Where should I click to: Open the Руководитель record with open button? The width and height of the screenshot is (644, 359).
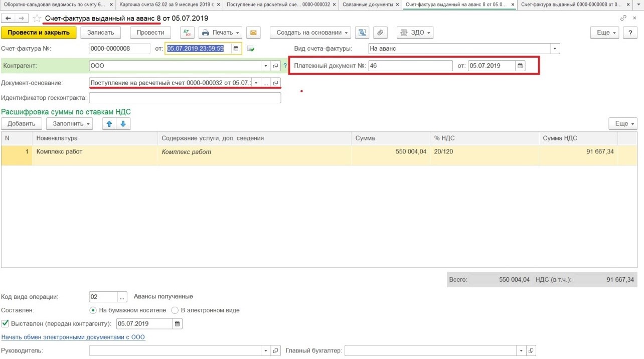276,351
